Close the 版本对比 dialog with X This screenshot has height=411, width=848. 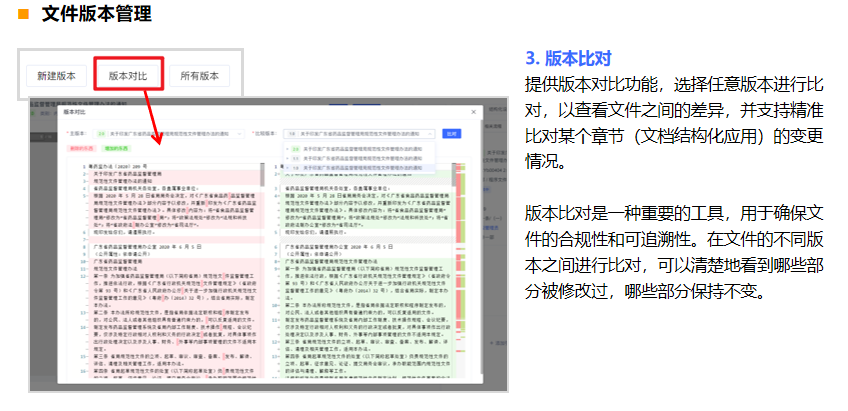point(474,112)
